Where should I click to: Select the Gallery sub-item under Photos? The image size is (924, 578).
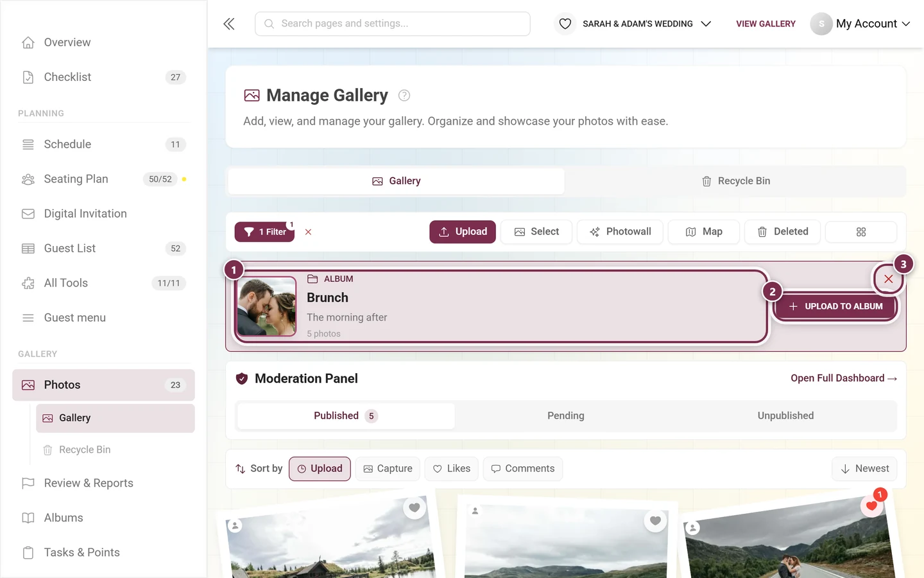click(116, 418)
